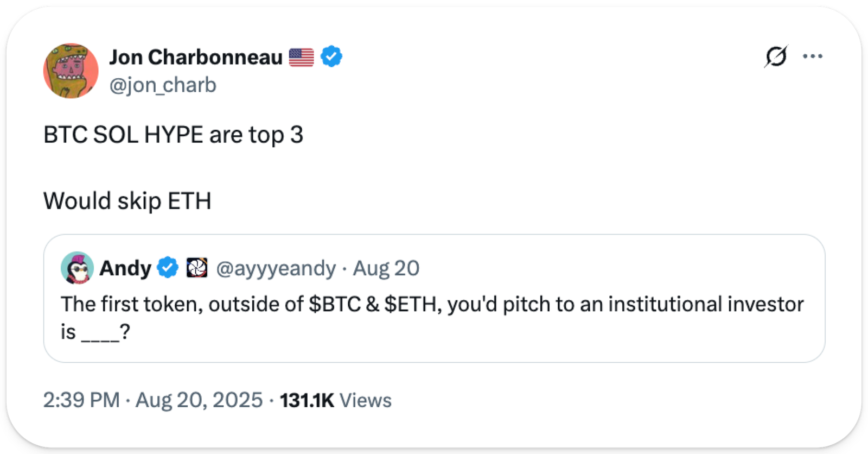The image size is (868, 454).
Task: Open the 131.1K Views count
Action: (335, 400)
